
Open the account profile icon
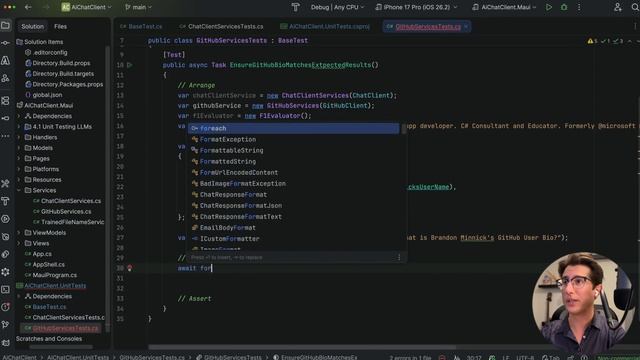pyautogui.click(x=618, y=7)
